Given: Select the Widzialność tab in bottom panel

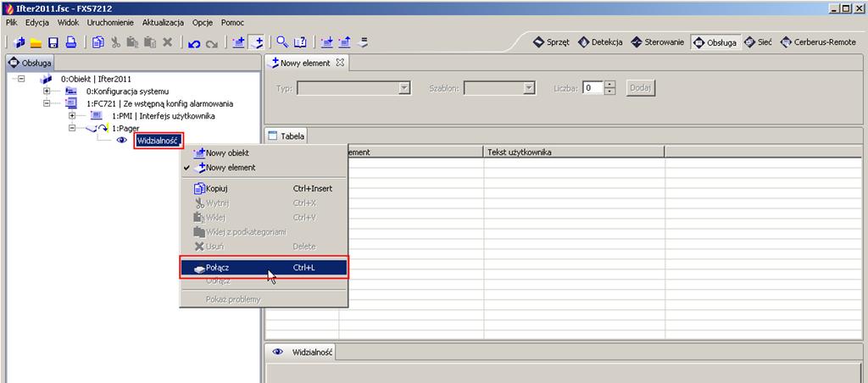Looking at the screenshot, I should tap(303, 352).
